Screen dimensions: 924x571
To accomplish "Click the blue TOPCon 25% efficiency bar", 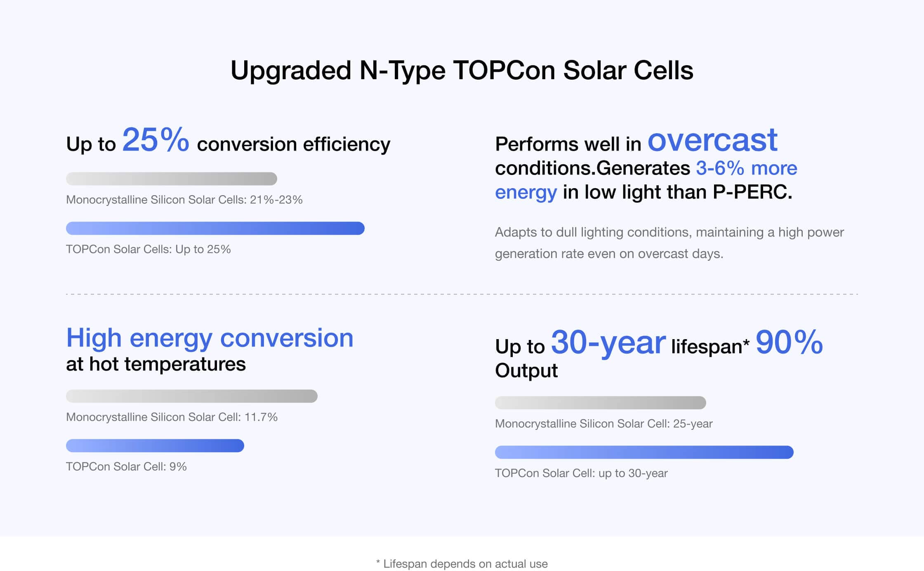I will coord(215,228).
